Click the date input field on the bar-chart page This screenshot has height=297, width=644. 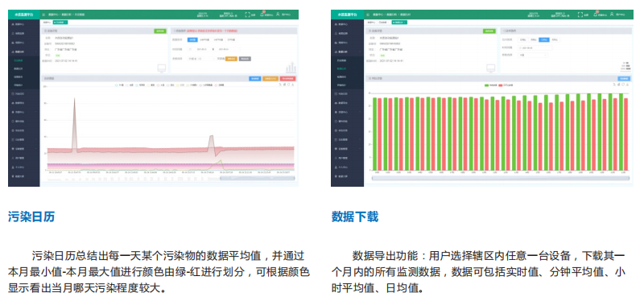pos(535,47)
